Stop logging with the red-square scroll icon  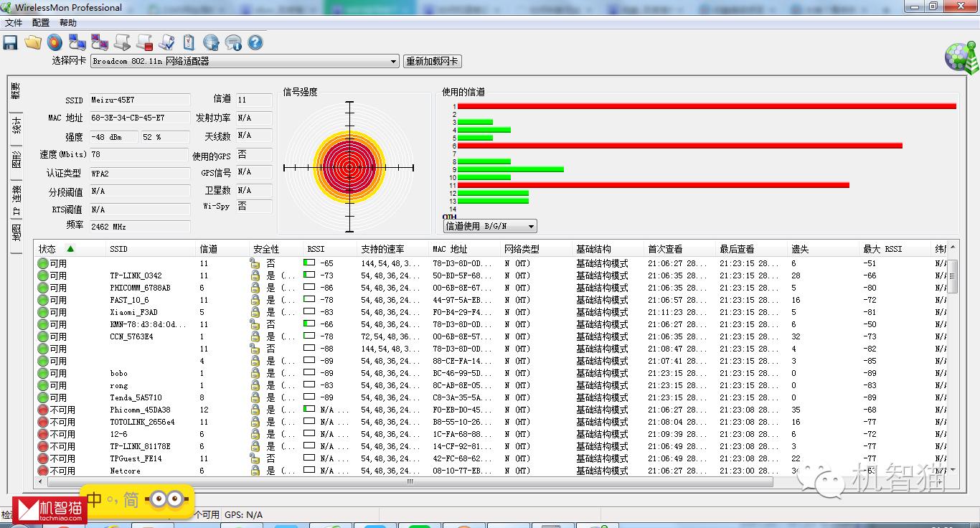click(144, 43)
